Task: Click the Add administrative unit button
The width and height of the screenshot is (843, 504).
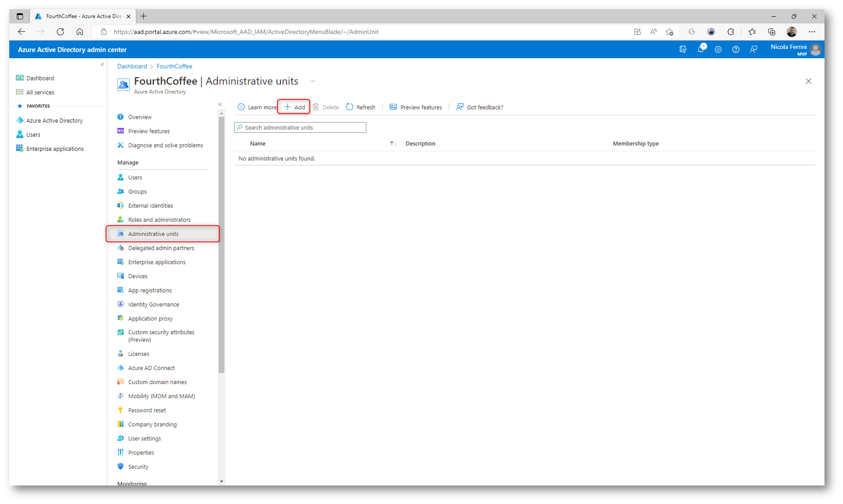Action: pos(294,107)
